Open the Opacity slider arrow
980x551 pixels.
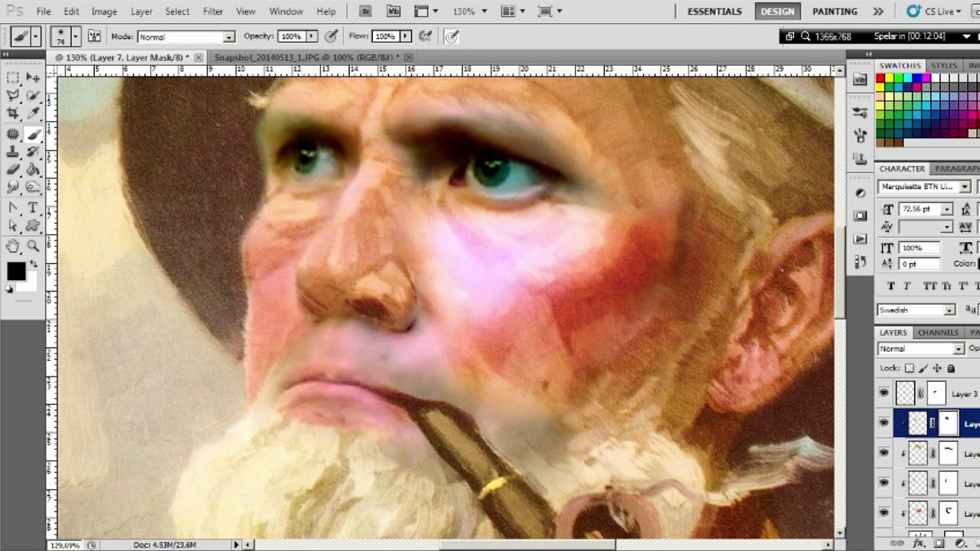[312, 36]
